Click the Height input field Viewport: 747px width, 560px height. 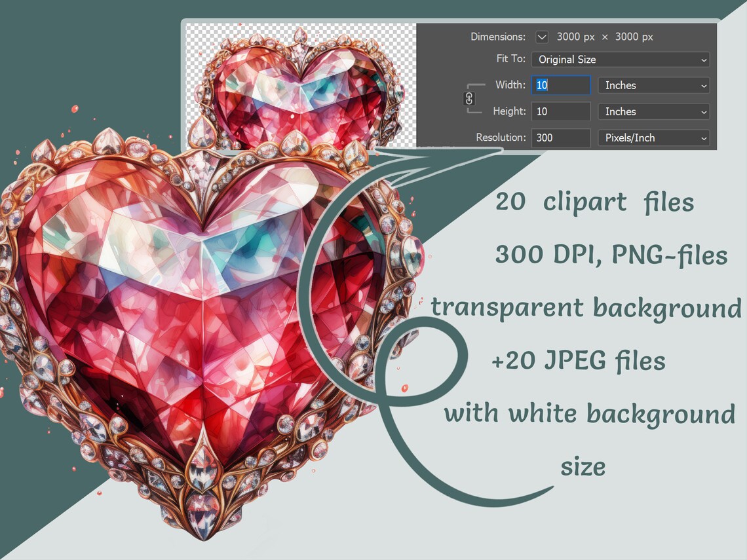pos(561,111)
